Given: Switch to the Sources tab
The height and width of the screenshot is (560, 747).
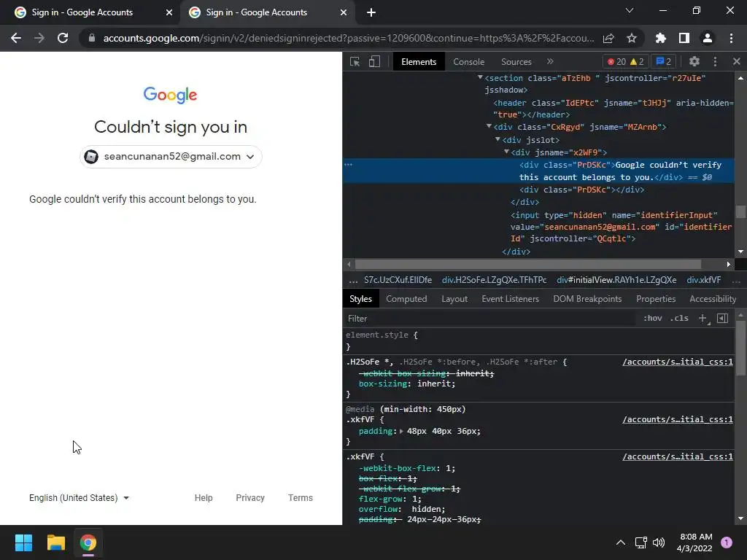Looking at the screenshot, I should pos(516,62).
